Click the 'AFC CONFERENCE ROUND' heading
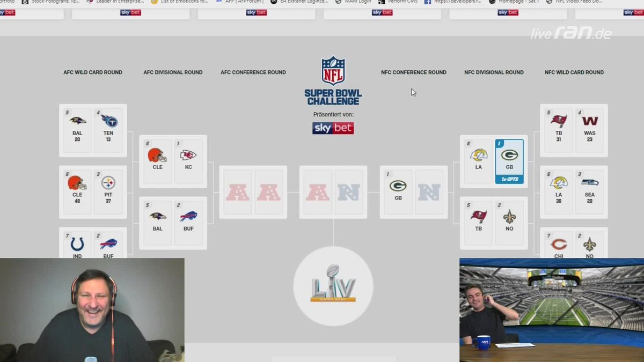The image size is (644, 362). [253, 72]
